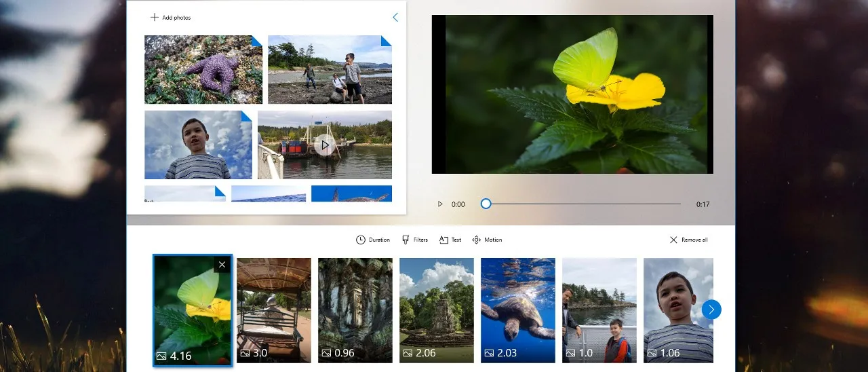Select the rickshaw clip with 3.0 duration
The image size is (868, 372).
point(274,310)
